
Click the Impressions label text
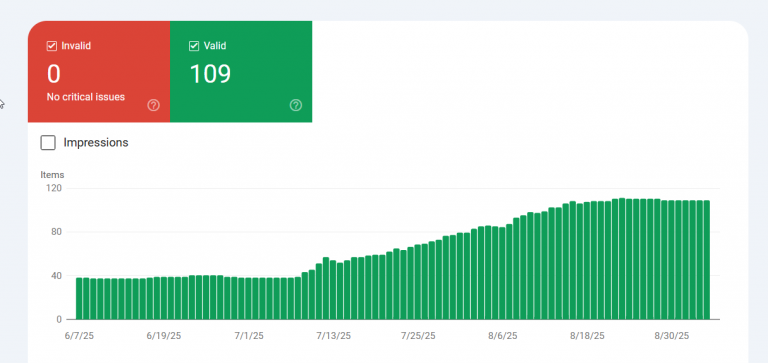click(96, 143)
